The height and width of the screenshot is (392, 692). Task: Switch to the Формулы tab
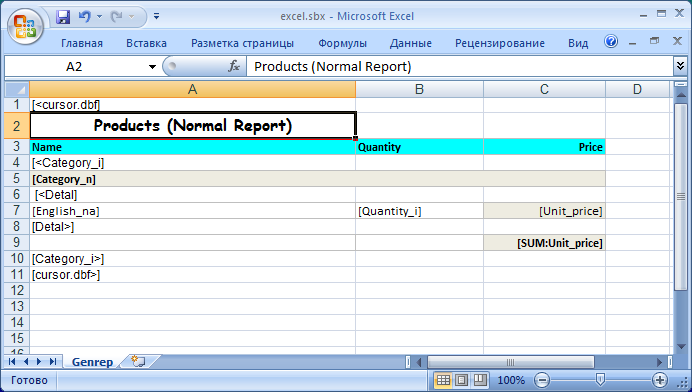coord(342,43)
